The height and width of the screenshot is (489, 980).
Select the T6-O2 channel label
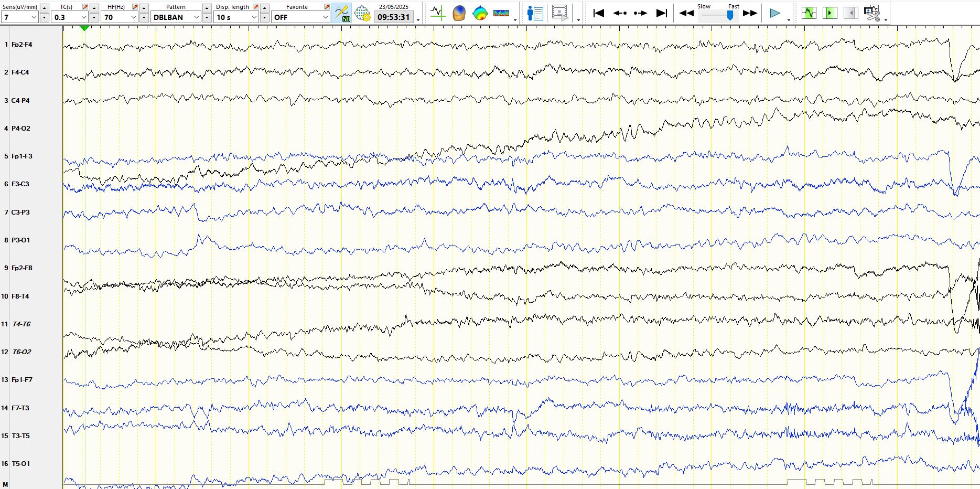[x=21, y=352]
